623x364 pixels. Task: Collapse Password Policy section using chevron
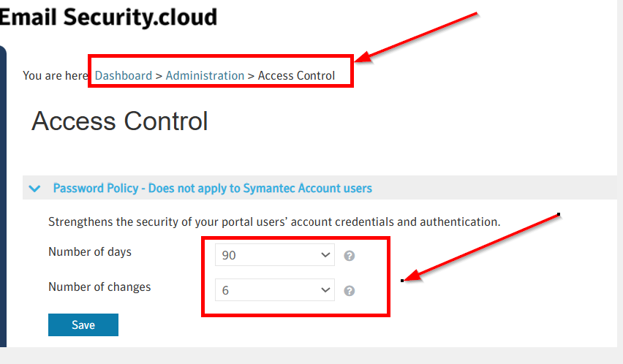34,189
